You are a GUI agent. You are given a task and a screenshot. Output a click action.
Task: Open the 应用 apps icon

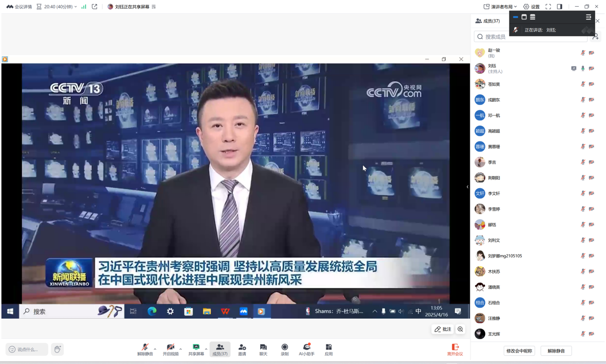329,347
